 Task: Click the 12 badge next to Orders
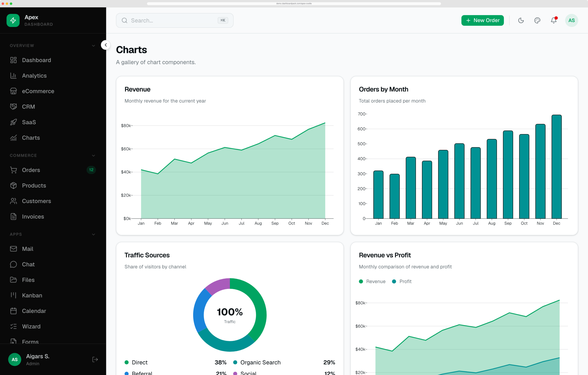click(x=91, y=170)
